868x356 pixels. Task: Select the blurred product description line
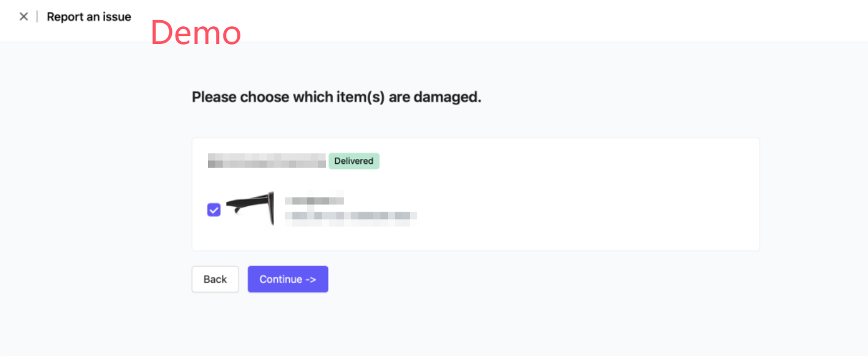tap(351, 215)
